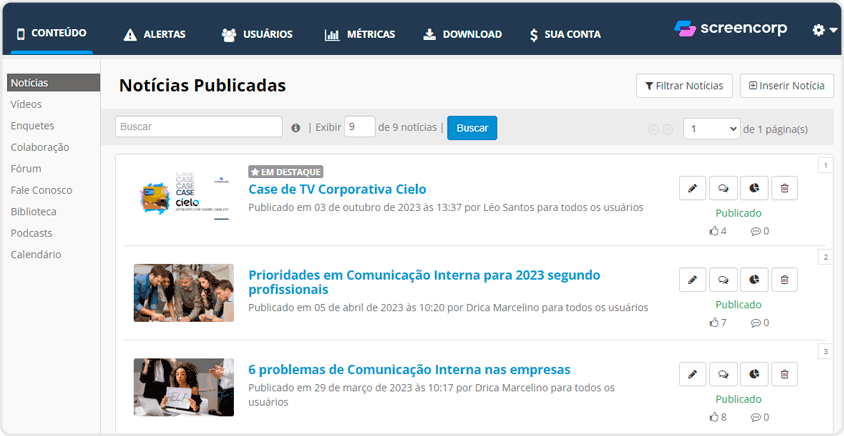
Task: Go to the next page arrow
Action: click(x=667, y=129)
